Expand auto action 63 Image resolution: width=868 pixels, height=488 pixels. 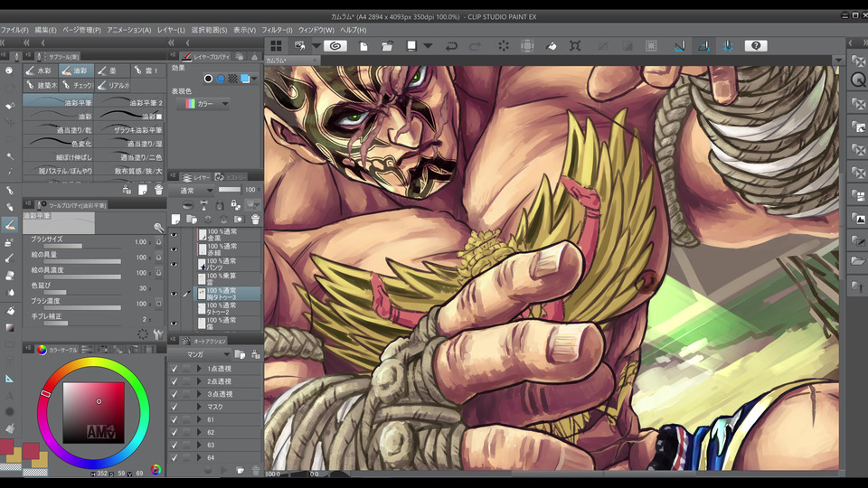point(199,445)
